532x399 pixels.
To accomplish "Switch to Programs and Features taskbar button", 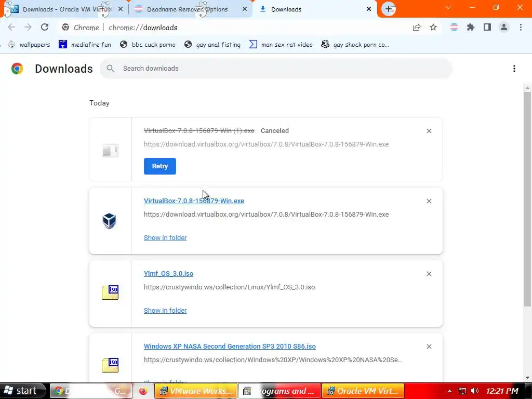I will coord(280,391).
